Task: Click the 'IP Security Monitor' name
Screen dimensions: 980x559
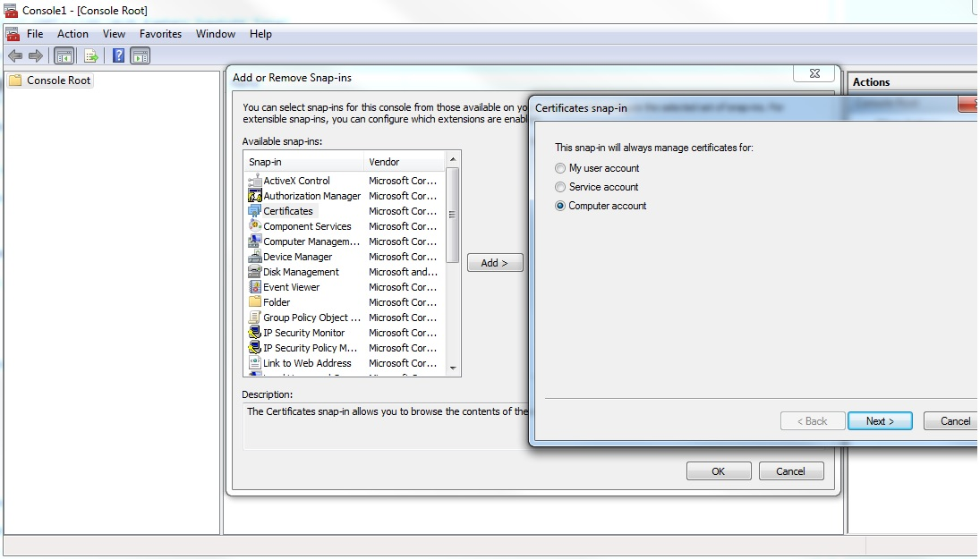Action: 303,333
